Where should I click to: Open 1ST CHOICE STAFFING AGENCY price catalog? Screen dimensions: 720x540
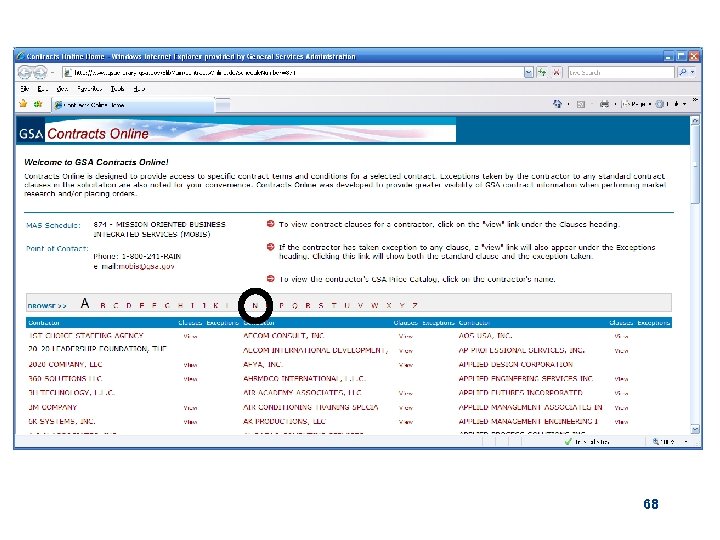(x=86, y=336)
